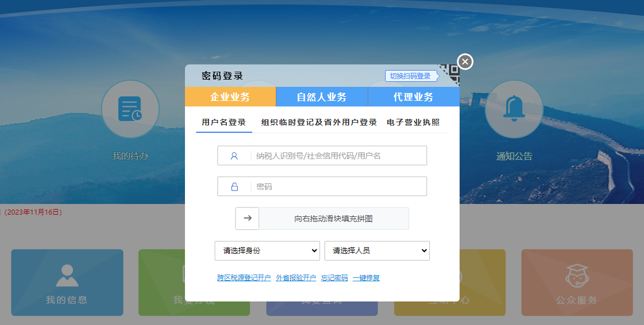Click the graduate icon on 公众服务 tile

[x=577, y=275]
